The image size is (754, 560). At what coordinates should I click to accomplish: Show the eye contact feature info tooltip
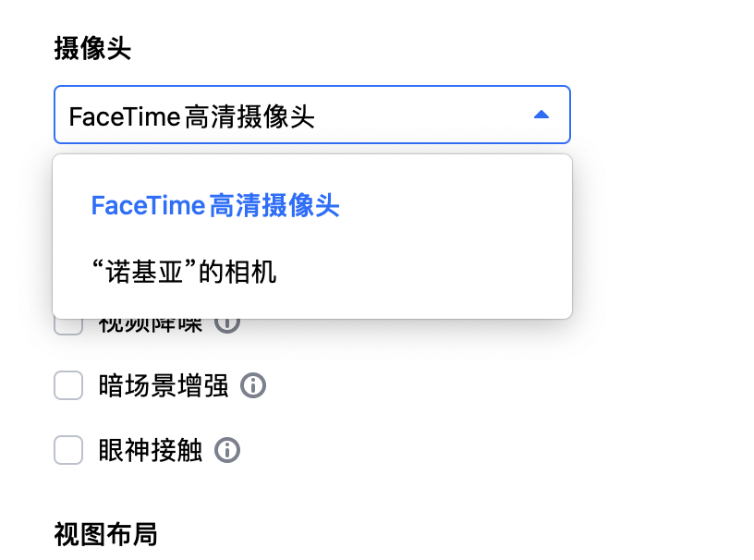(227, 450)
